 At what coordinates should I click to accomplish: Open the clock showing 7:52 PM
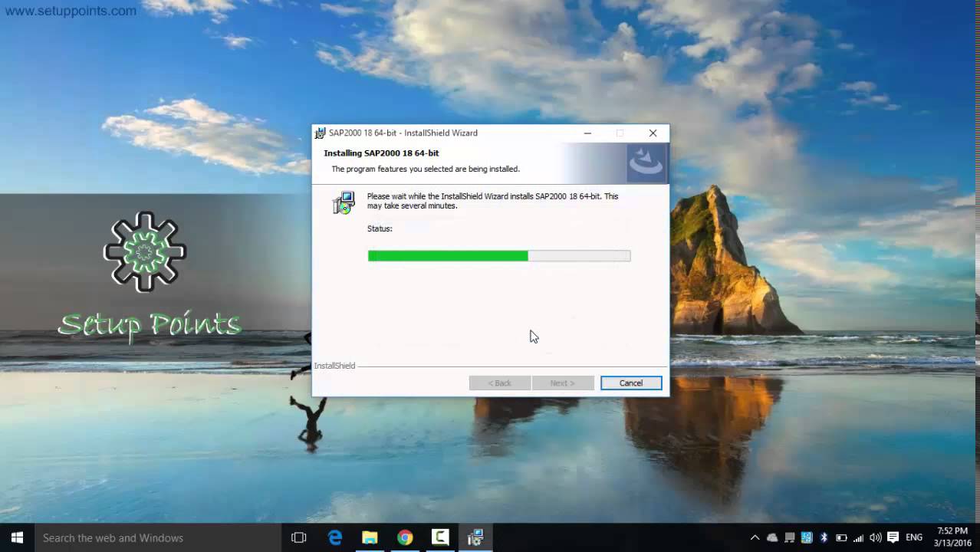tap(952, 537)
